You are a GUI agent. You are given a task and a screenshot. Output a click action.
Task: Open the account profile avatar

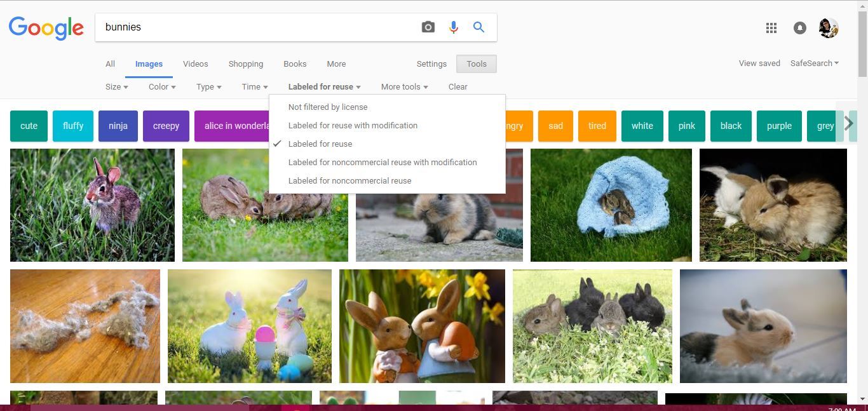[829, 28]
